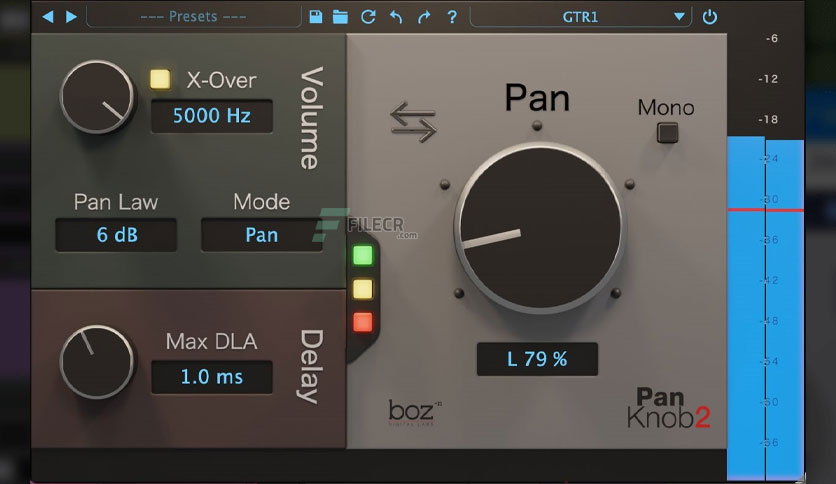Click the -18 meter scale mark

[768, 119]
